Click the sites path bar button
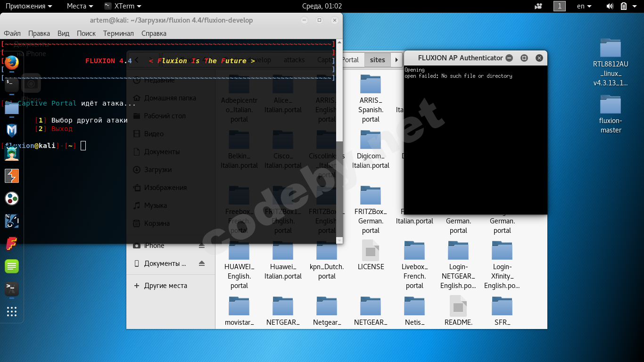The image size is (644, 362). 377,60
